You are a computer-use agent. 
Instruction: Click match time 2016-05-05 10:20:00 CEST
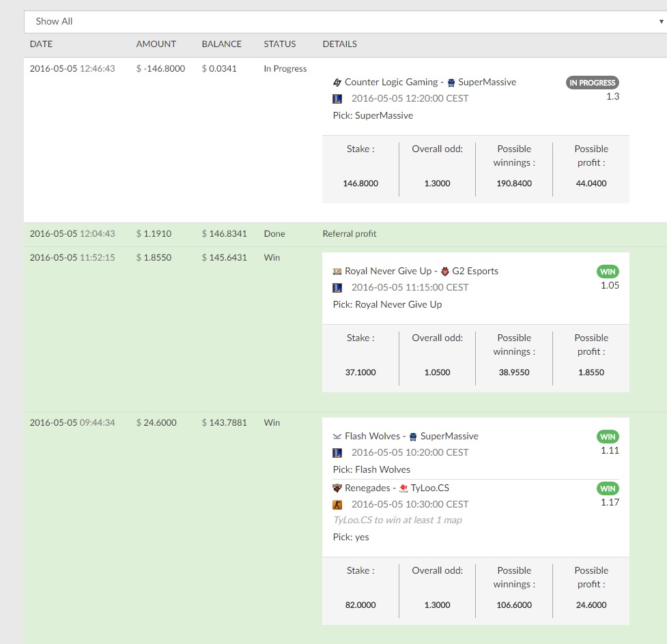coord(410,453)
